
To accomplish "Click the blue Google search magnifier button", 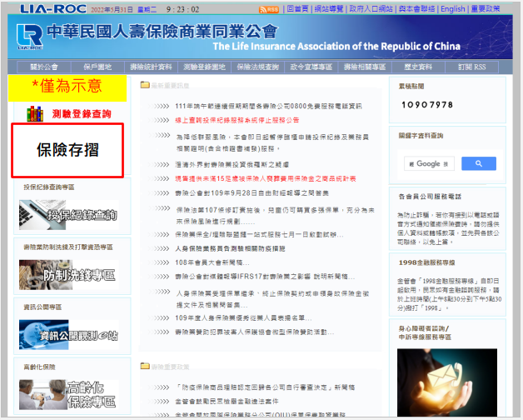I will (x=479, y=163).
